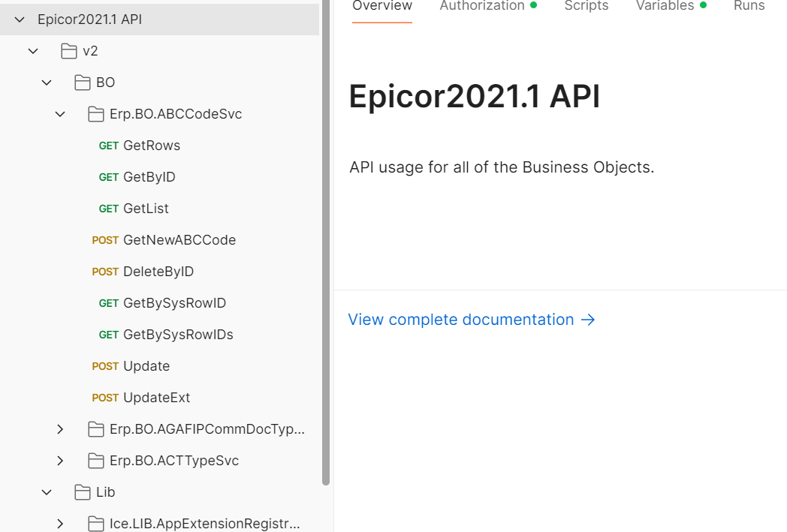The height and width of the screenshot is (532, 787).
Task: Collapse the Epicor2021.1 API collection chevron
Action: tap(20, 20)
